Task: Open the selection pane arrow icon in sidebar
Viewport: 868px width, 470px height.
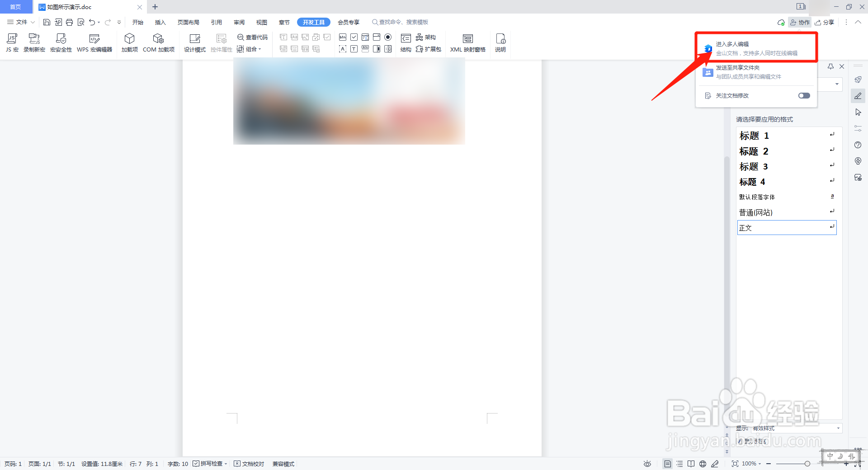Action: pyautogui.click(x=858, y=112)
